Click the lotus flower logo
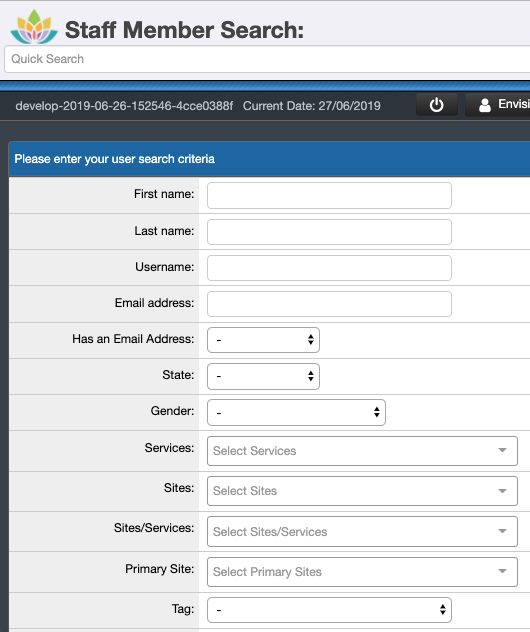 coord(34,27)
